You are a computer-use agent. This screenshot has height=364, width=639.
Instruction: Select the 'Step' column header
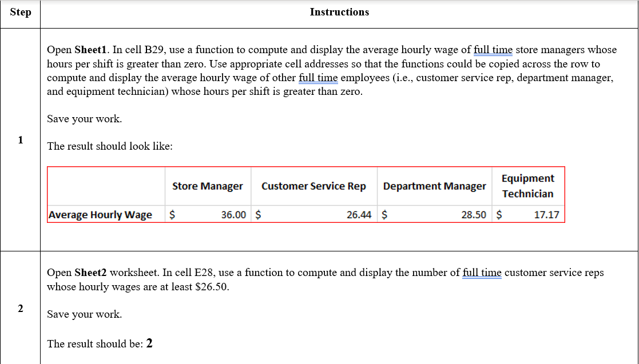[x=21, y=12]
